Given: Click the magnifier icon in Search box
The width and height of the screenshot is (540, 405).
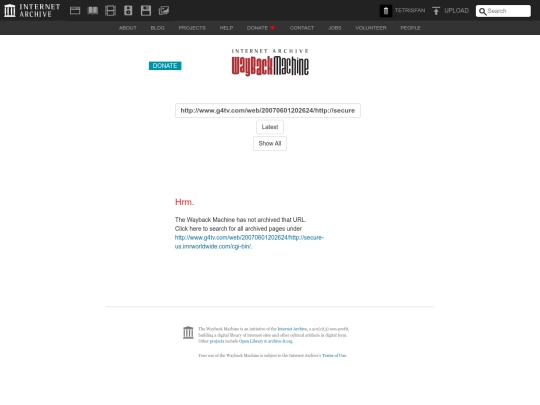Looking at the screenshot, I should 482,11.
